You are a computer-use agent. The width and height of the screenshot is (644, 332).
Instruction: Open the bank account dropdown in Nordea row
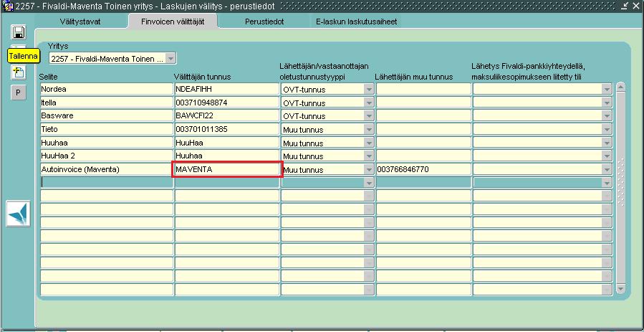tap(607, 89)
